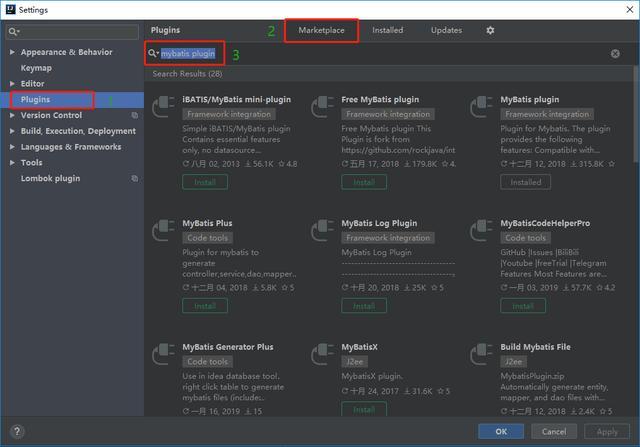
Task: Select Plugins in settings tree
Action: pos(35,100)
